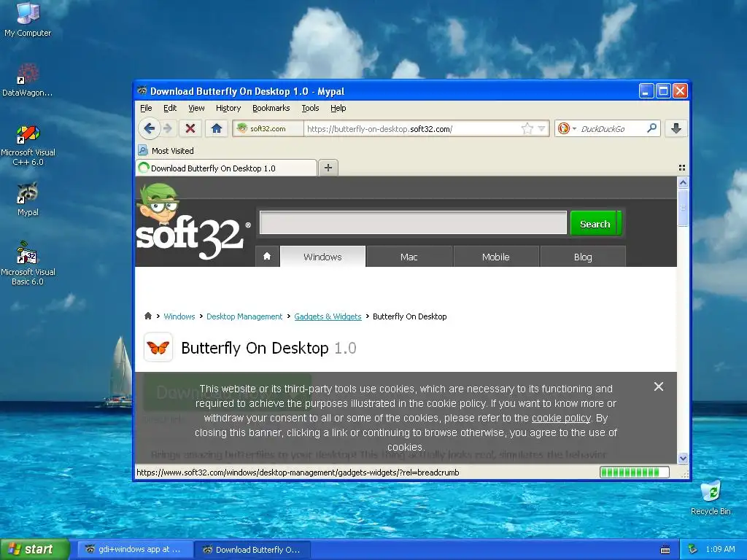Switch to the Windows category tab
The image size is (747, 560).
point(322,257)
